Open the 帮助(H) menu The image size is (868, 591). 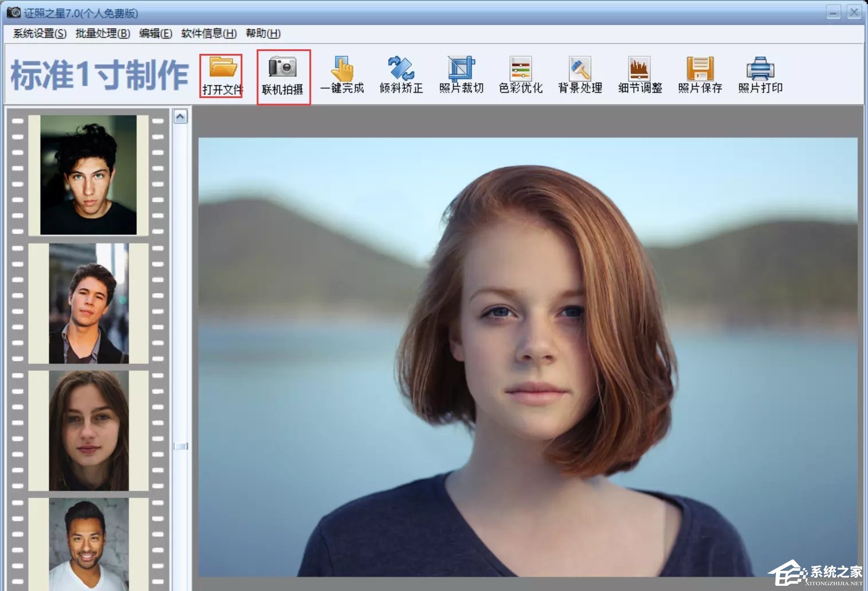coord(263,33)
